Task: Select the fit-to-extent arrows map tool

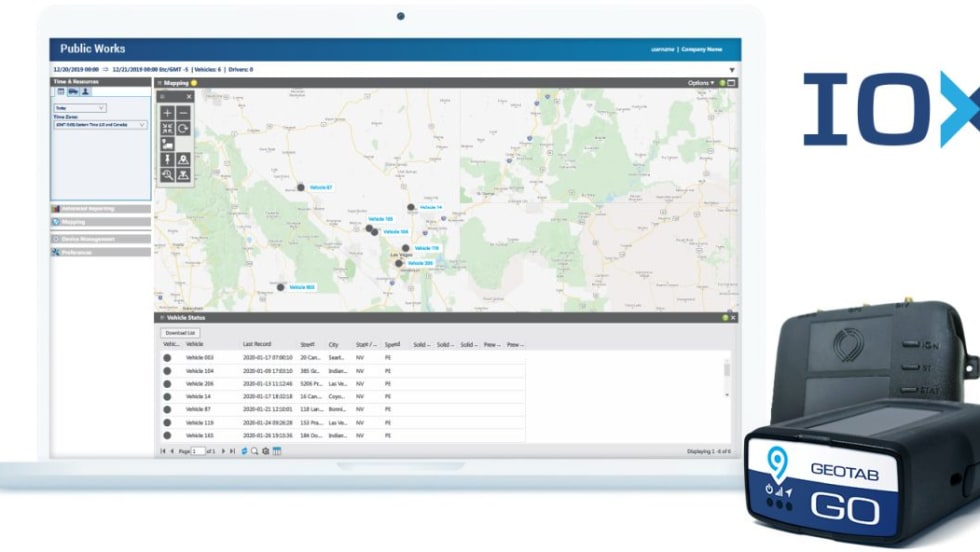Action: pos(167,129)
